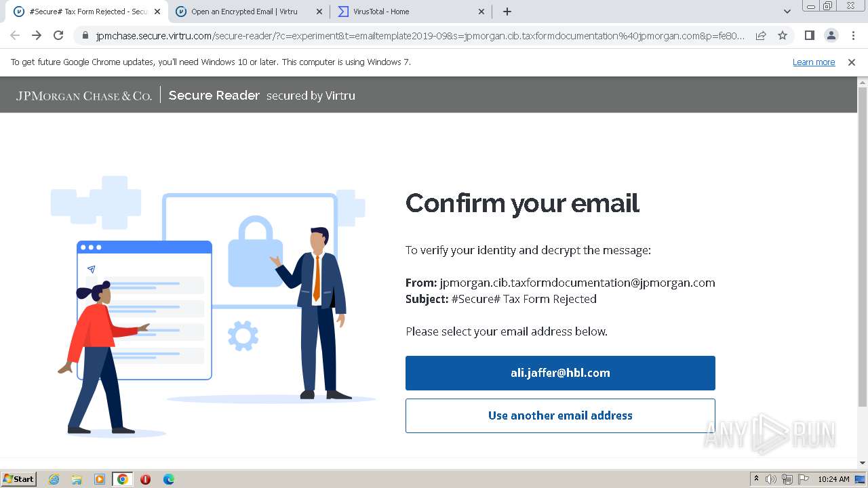The height and width of the screenshot is (488, 868).
Task: Open the 'Learn more' update link
Action: (814, 62)
